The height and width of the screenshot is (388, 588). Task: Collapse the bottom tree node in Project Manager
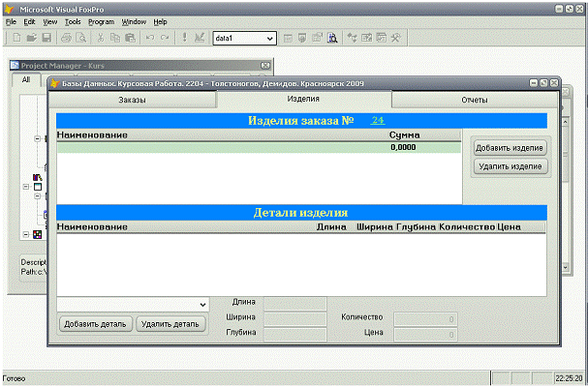pos(25,233)
